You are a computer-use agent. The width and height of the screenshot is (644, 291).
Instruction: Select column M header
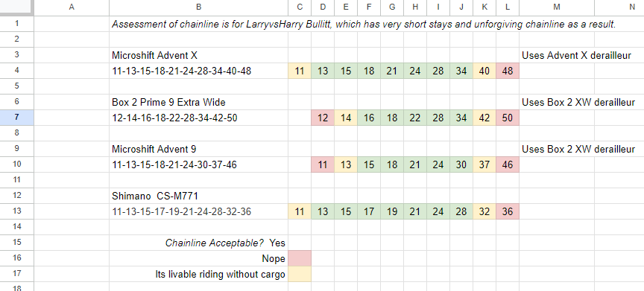pyautogui.click(x=557, y=7)
